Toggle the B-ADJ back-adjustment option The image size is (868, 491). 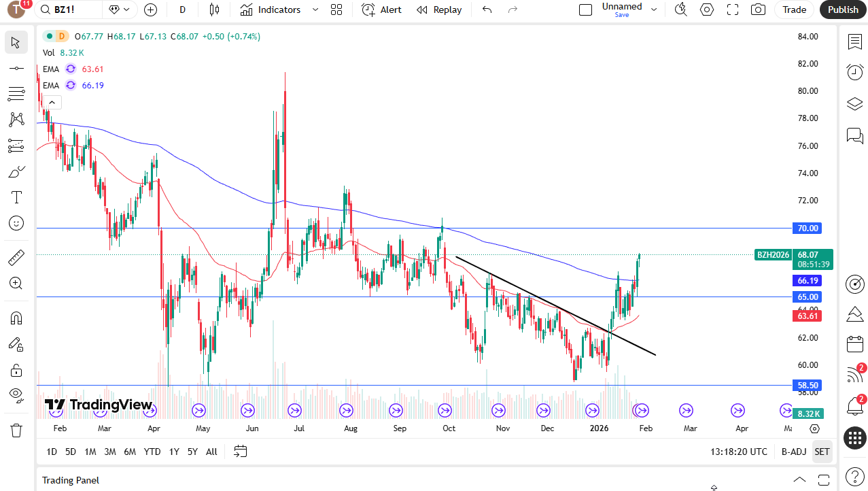pyautogui.click(x=794, y=452)
